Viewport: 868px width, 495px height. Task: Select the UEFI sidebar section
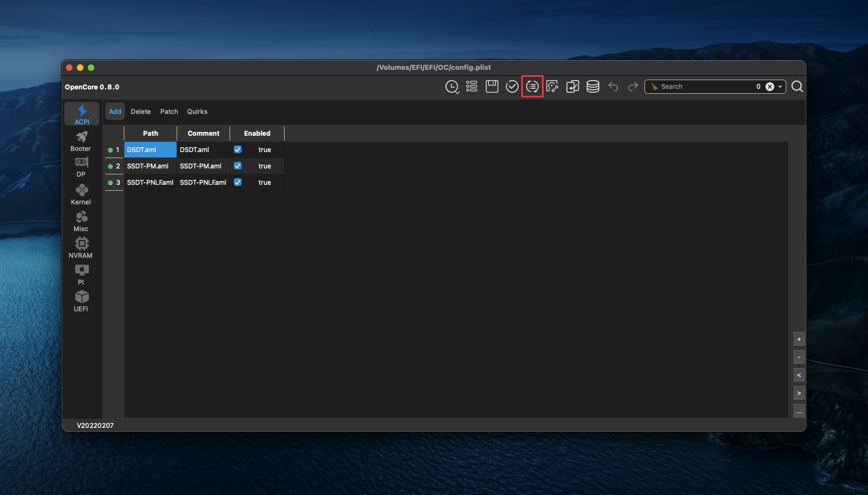click(81, 301)
